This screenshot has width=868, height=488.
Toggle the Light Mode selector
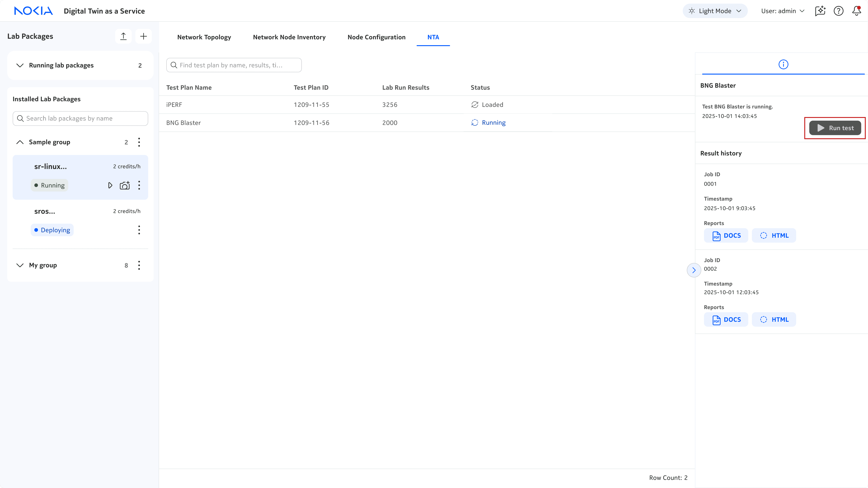[715, 11]
